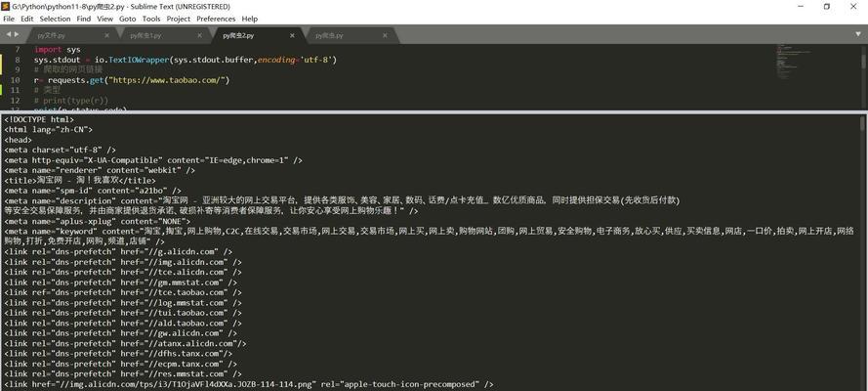Click the '# print(type(r))' comment line
The height and width of the screenshot is (391, 868).
[x=71, y=101]
